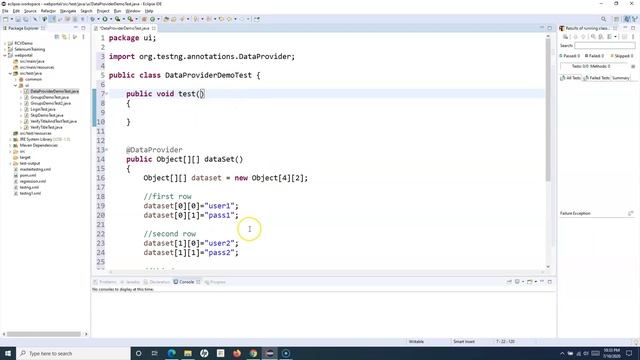Collapse the src/test/java folder

click(10, 73)
